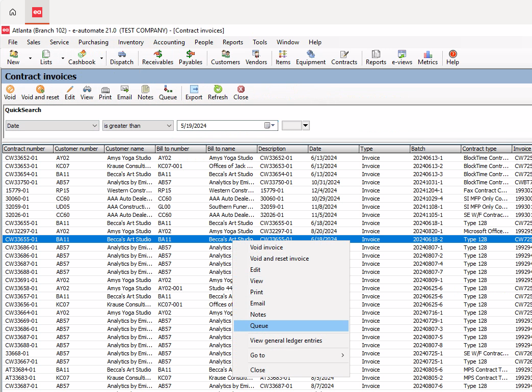Screen dimensions: 532x392
Task: Choose Print in the context menu
Action: (291, 292)
